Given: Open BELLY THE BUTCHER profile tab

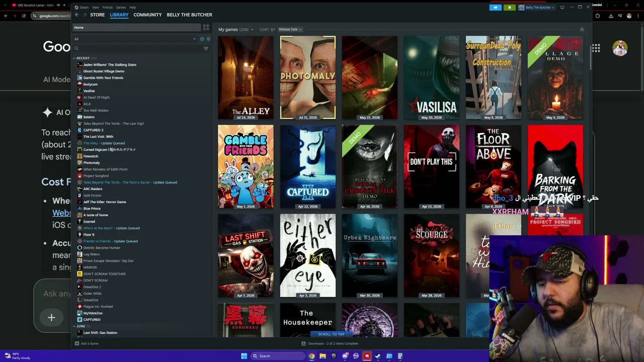Looking at the screenshot, I should pos(189,15).
